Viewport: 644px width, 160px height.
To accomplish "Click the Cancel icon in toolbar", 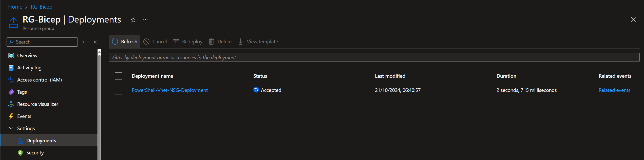I will (x=146, y=42).
